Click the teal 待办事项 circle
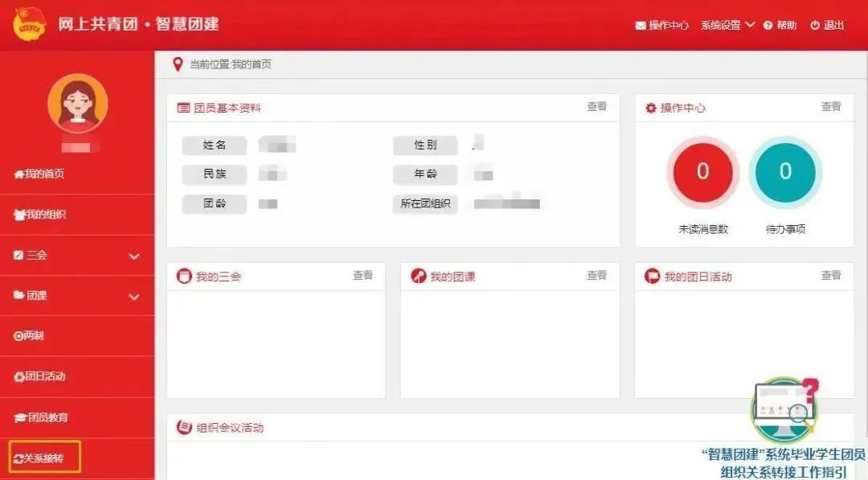868x480 pixels. 785,172
